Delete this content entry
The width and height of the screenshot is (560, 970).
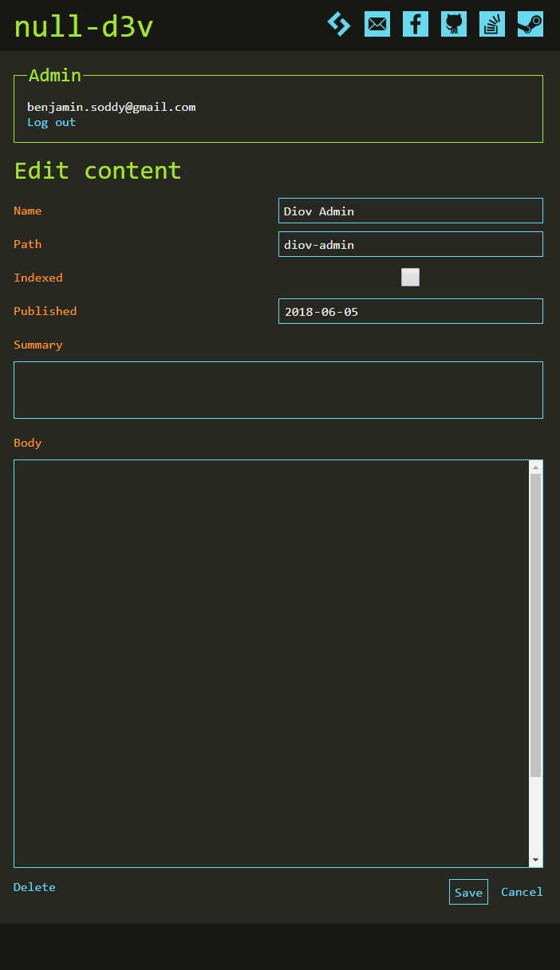[34, 887]
